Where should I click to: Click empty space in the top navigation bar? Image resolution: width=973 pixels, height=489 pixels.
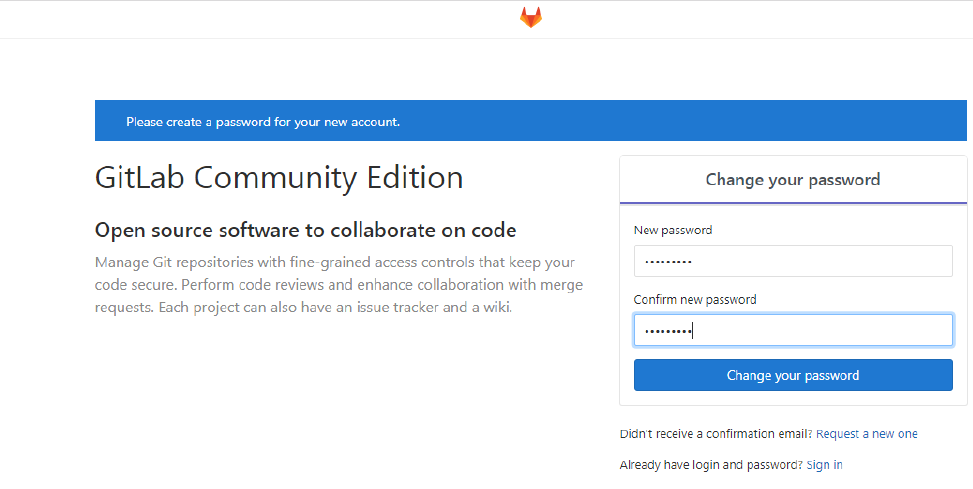(250, 18)
